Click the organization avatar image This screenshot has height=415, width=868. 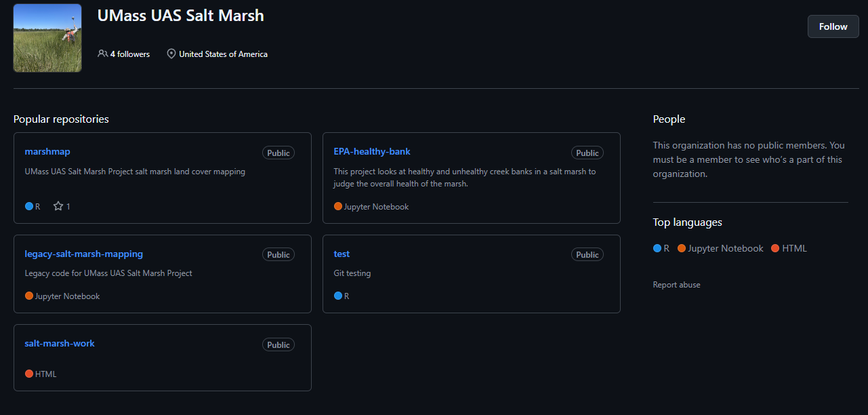click(47, 38)
